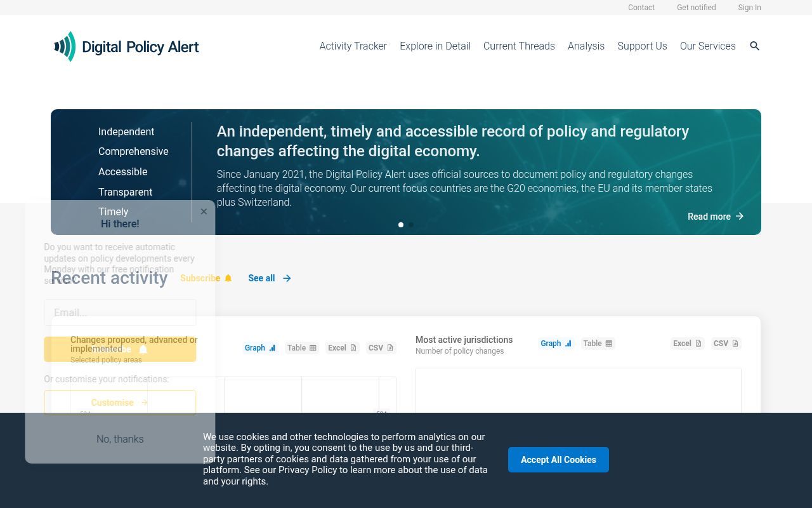
Task: Download Excel for Most active jurisdictions
Action: pyautogui.click(x=688, y=344)
